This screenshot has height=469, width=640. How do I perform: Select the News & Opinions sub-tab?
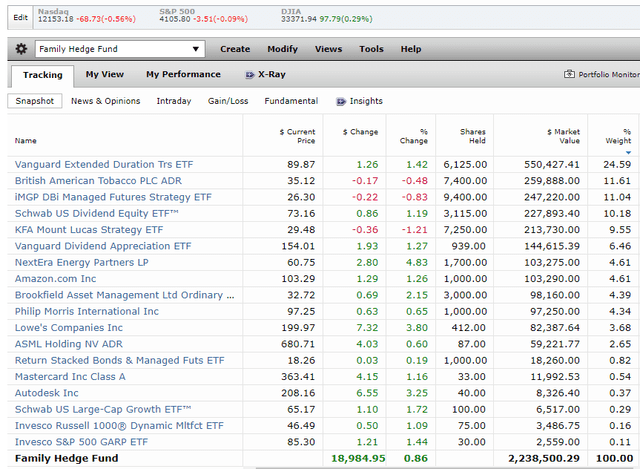pyautogui.click(x=105, y=101)
